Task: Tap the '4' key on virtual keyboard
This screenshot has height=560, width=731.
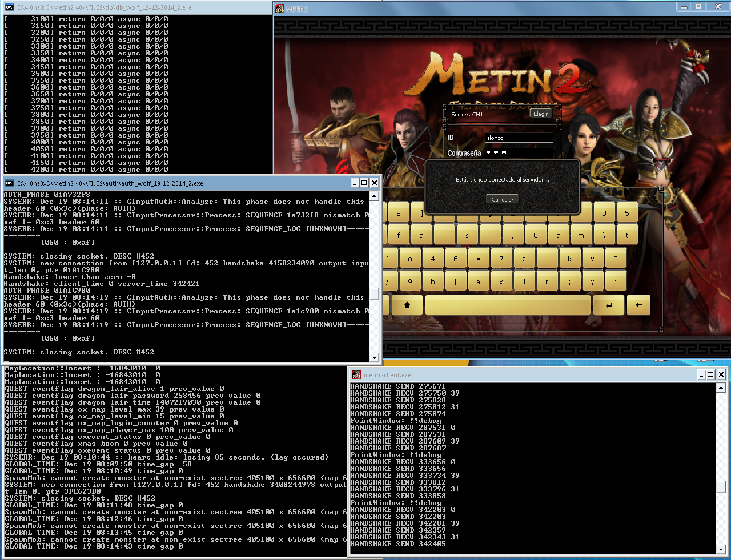Action: (433, 259)
